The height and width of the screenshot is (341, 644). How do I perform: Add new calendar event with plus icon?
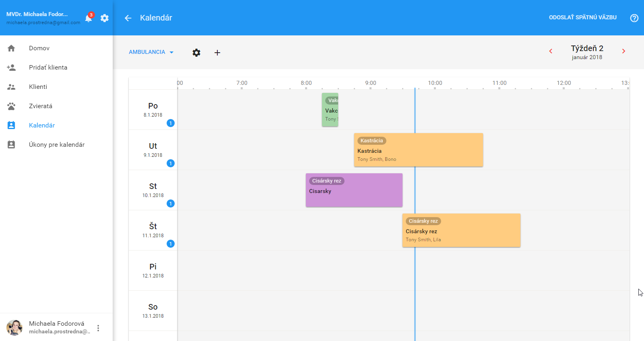(217, 53)
